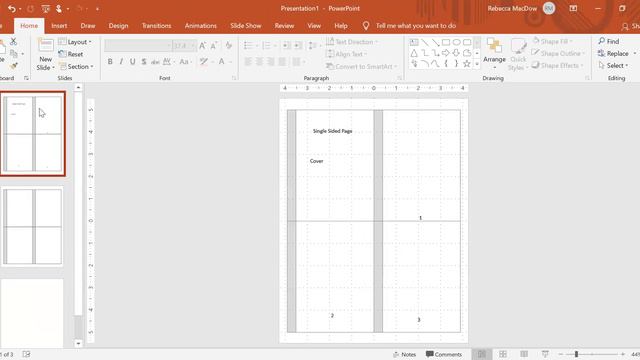Click the Format Painter brush icon

pyautogui.click(x=13, y=65)
